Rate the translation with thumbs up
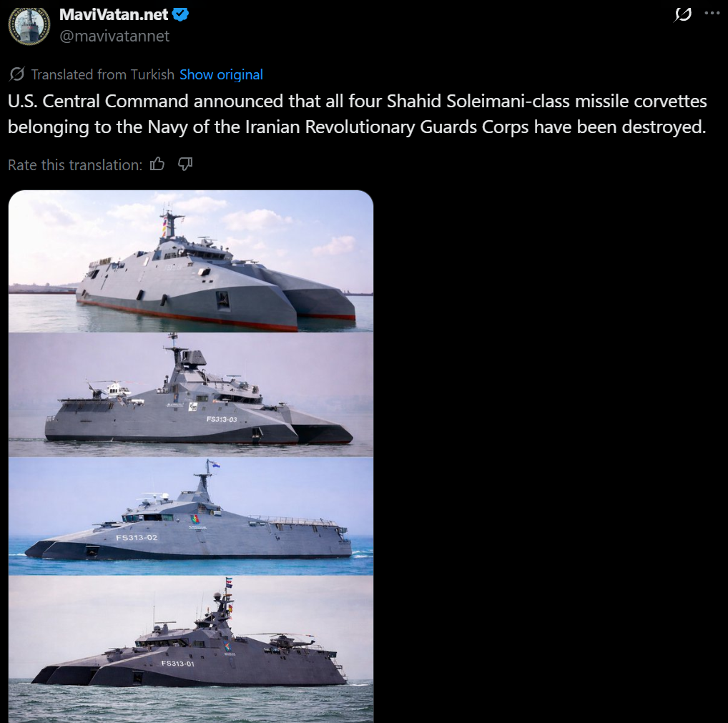This screenshot has width=728, height=723. click(157, 164)
